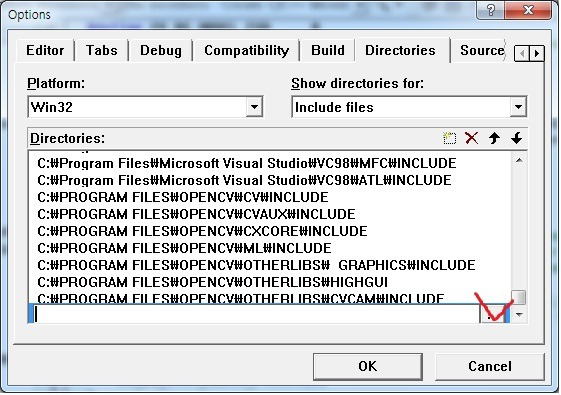Select the OTHERLIBS#CVCAM#INCLUDE directory entry
This screenshot has width=561, height=395.
(x=241, y=298)
